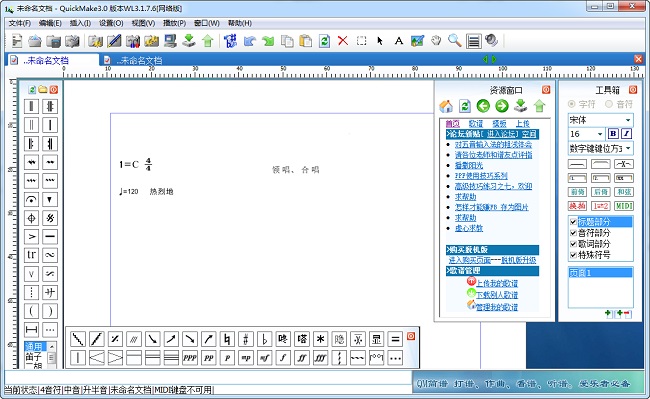Toggle the 歌词部分 checkbox
The image size is (650, 399).
(573, 244)
